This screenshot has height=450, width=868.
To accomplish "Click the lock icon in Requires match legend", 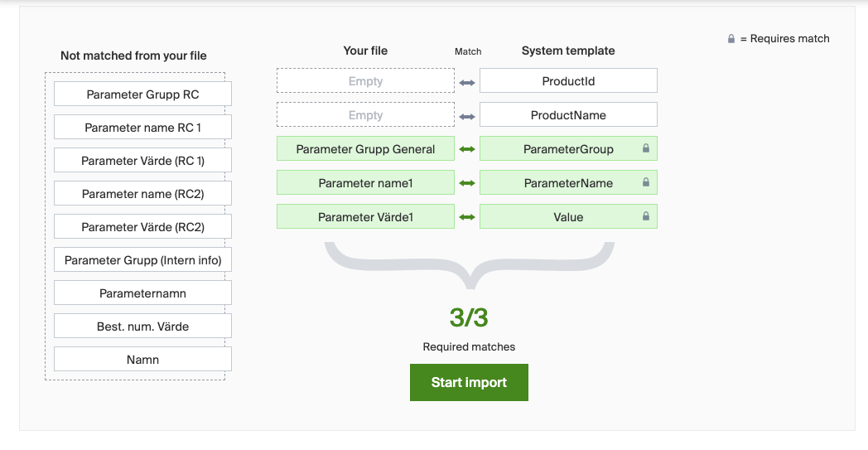I will 731,39.
